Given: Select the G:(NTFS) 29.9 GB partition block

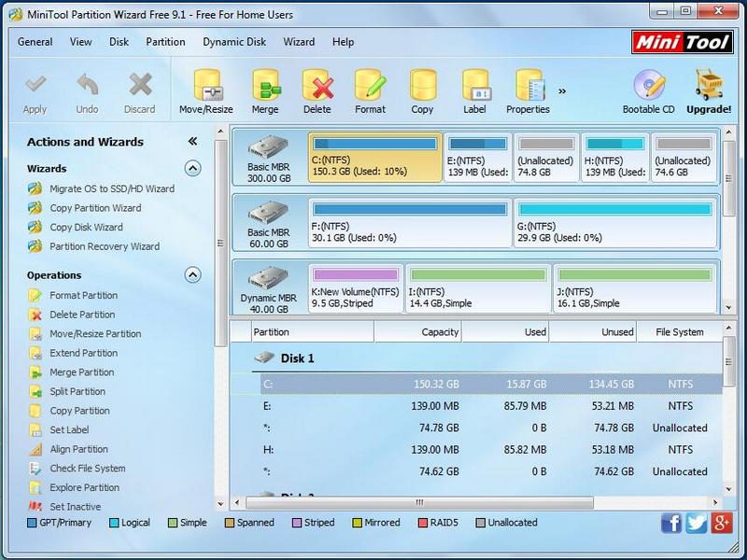Looking at the screenshot, I should pyautogui.click(x=615, y=223).
